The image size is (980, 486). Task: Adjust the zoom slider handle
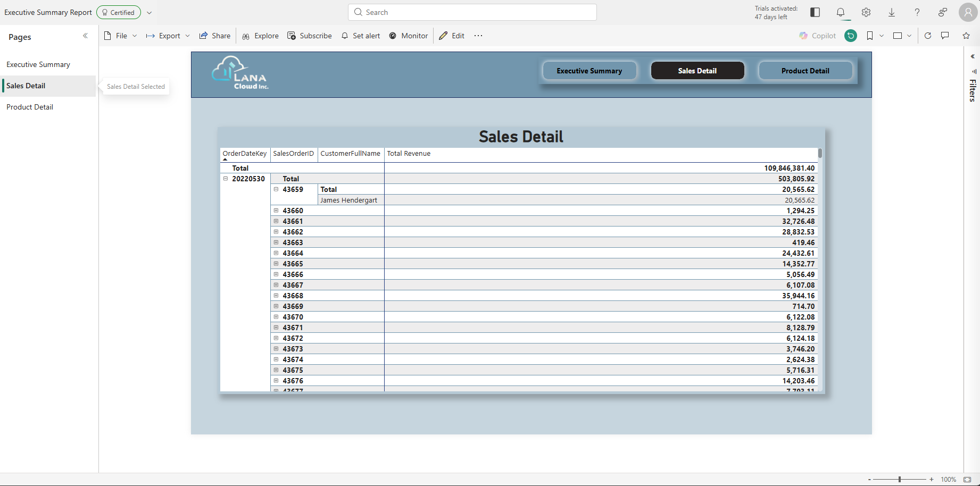[x=900, y=480]
